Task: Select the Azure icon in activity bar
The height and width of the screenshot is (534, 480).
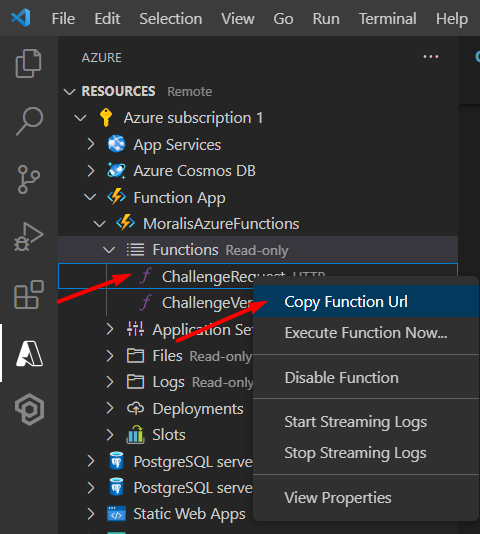Action: pos(29,354)
